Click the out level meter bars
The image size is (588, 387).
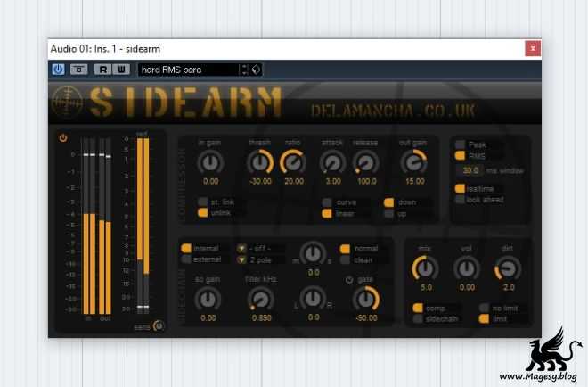tap(105, 226)
